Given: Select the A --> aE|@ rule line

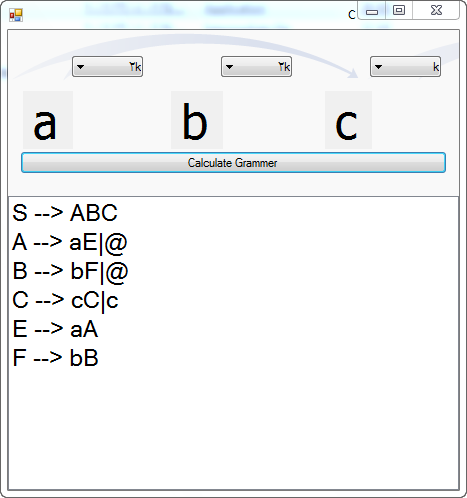Looking at the screenshot, I should pos(70,242).
